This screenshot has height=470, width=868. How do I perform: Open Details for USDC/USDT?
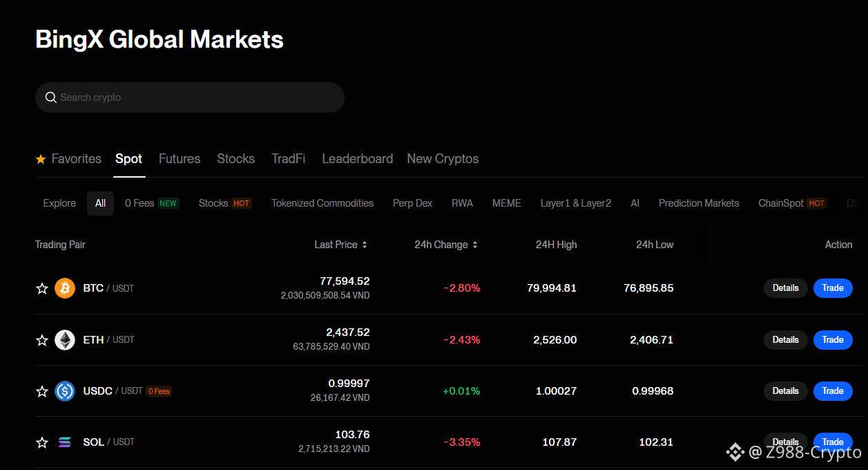point(786,391)
